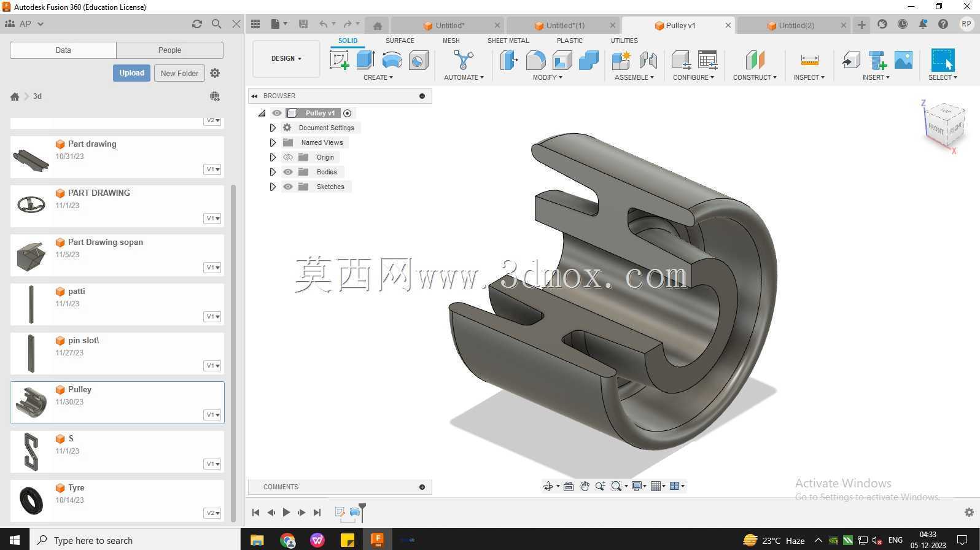Select the Extrude tool
The height and width of the screenshot is (550, 980).
point(365,60)
